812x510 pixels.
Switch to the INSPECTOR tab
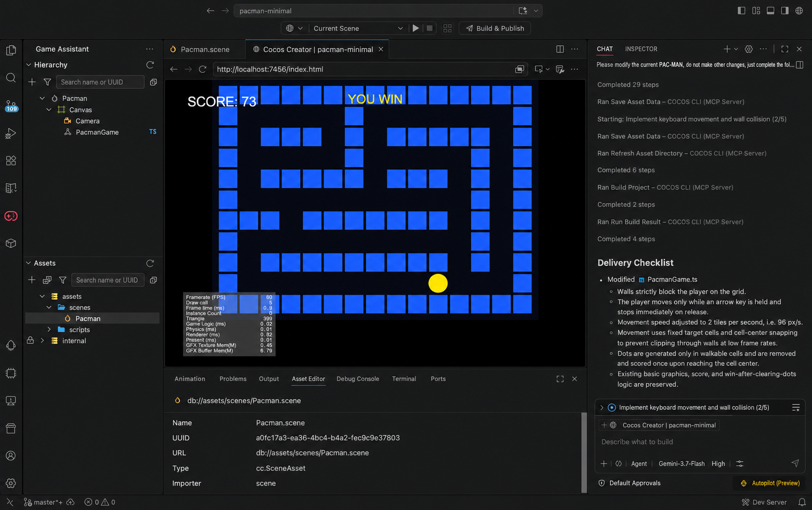point(641,49)
